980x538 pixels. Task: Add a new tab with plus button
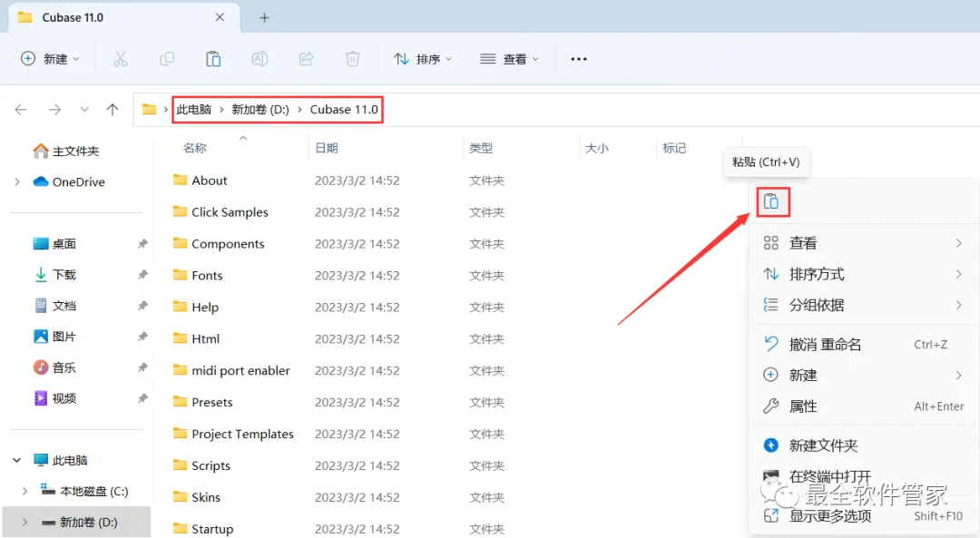click(x=264, y=17)
